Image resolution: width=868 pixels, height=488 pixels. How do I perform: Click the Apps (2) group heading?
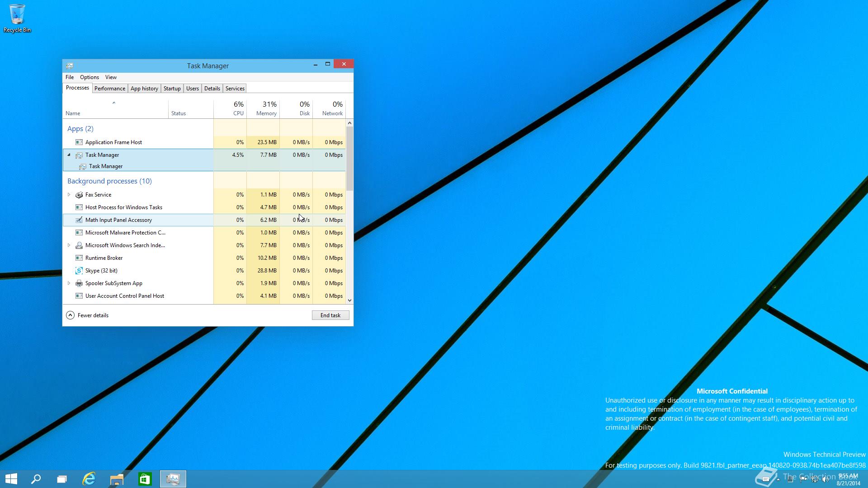[80, 129]
